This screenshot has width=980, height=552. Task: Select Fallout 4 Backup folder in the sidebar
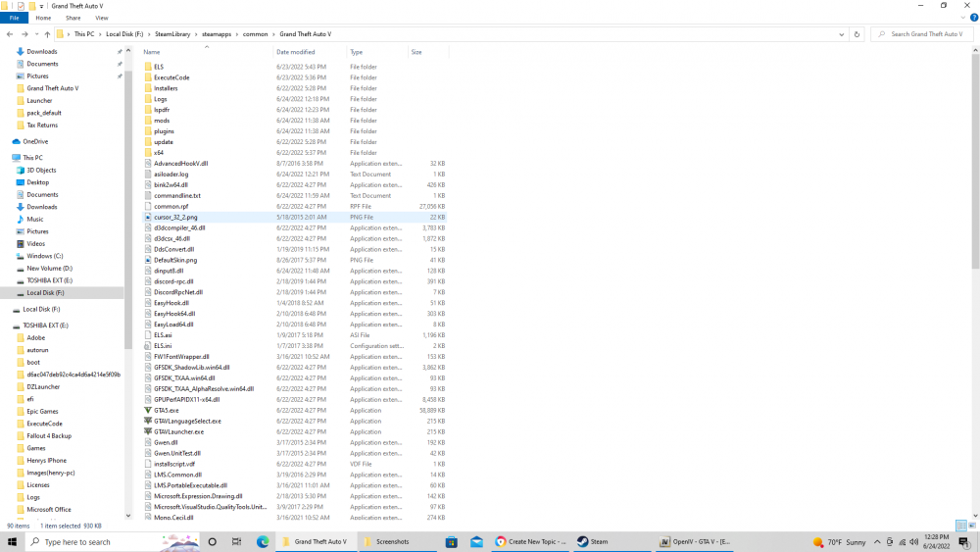pos(49,435)
